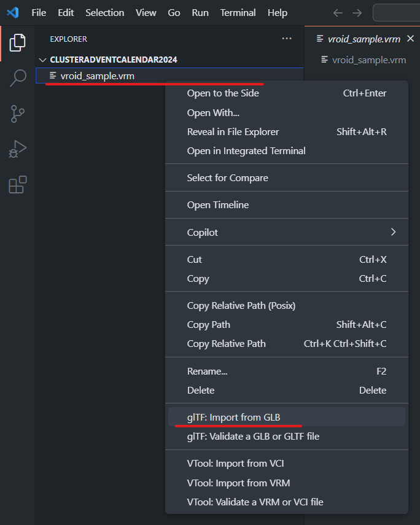This screenshot has width=420, height=525.
Task: Open the Selection menu
Action: click(104, 13)
